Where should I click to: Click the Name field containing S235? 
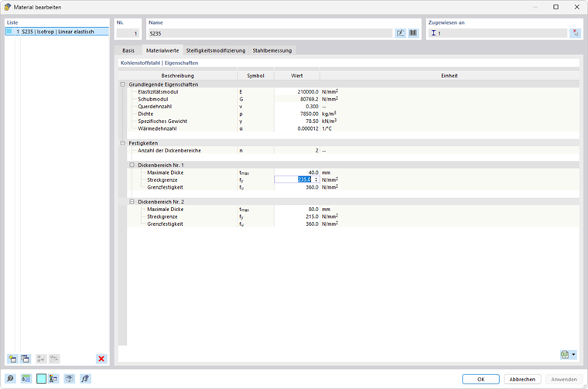click(270, 33)
